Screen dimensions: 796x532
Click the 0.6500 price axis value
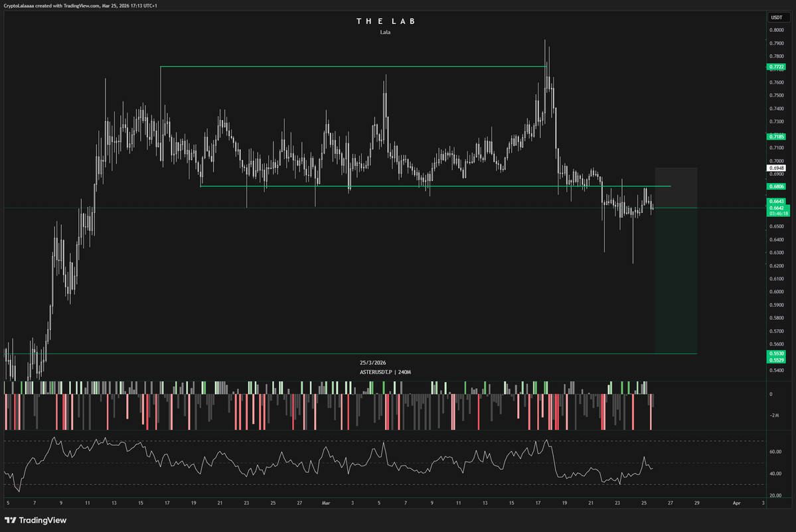point(776,226)
